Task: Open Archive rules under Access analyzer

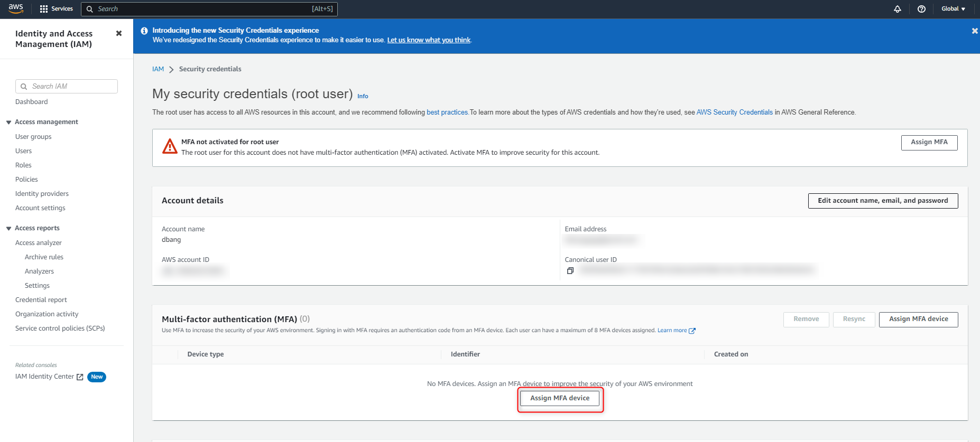Action: tap(44, 257)
